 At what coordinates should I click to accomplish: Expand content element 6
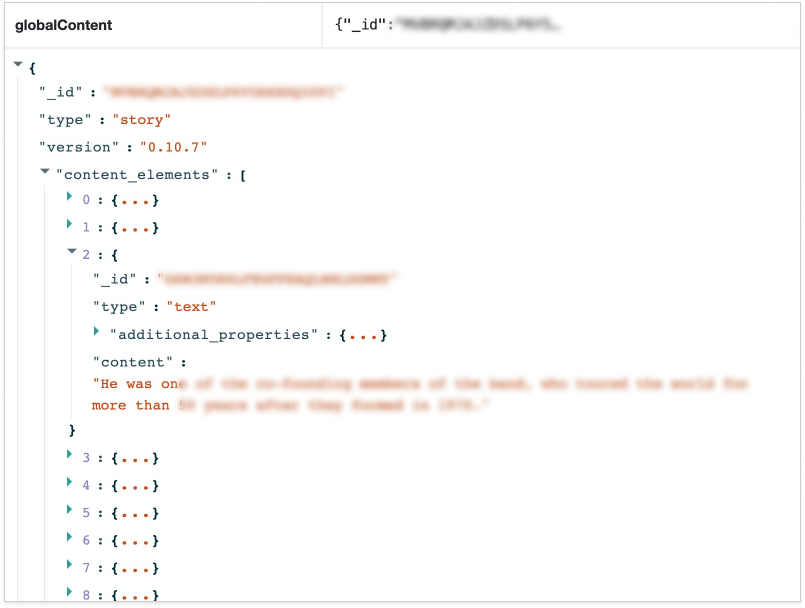[69, 538]
